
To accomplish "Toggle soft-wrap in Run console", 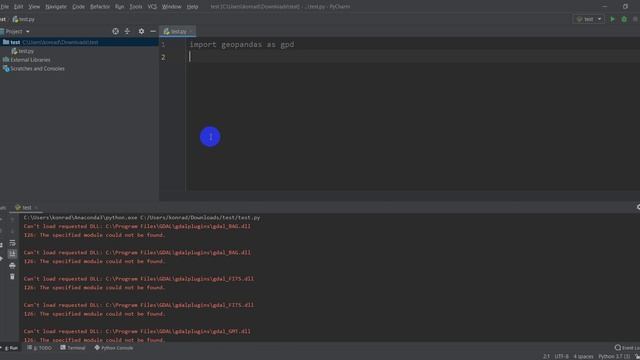I will pyautogui.click(x=12, y=243).
